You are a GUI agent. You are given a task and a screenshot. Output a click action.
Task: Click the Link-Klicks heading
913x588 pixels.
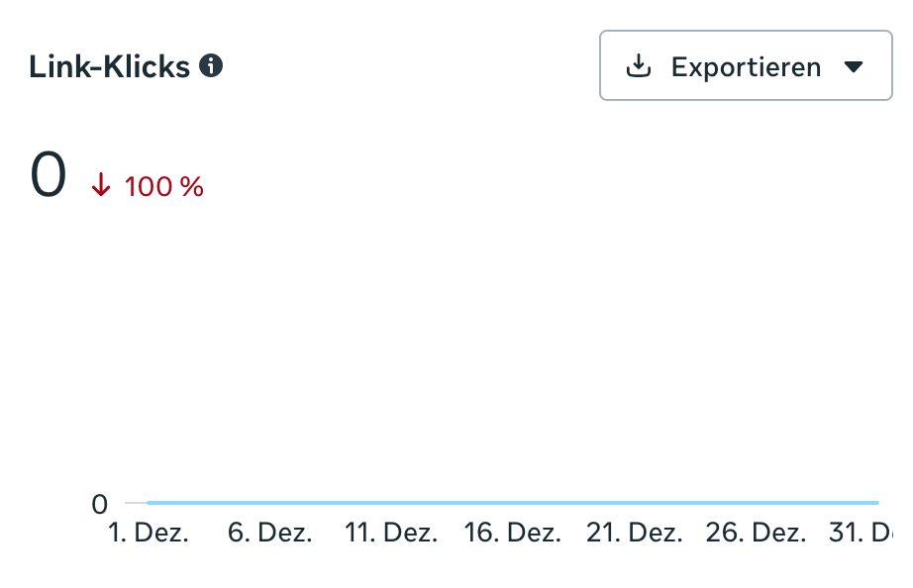tap(109, 66)
